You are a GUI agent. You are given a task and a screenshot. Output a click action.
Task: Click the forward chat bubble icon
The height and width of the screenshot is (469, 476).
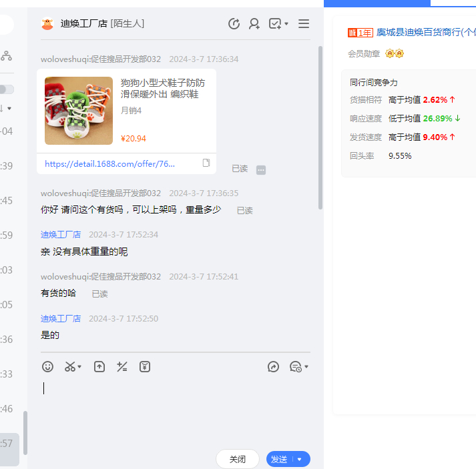tap(273, 367)
